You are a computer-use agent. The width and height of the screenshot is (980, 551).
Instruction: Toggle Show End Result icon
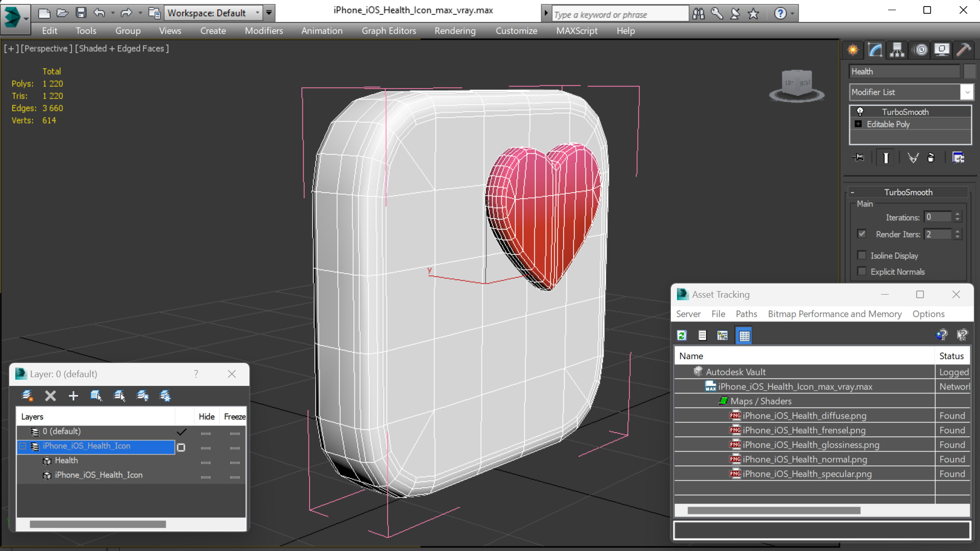886,158
